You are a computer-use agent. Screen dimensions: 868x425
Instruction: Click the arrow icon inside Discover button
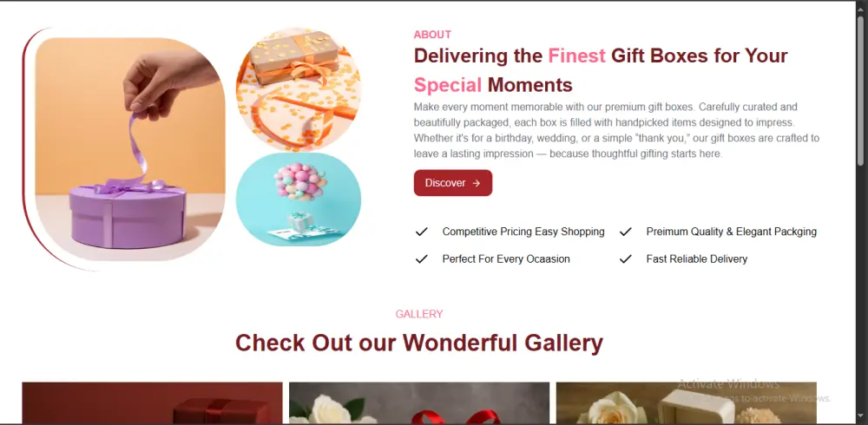pyautogui.click(x=477, y=183)
